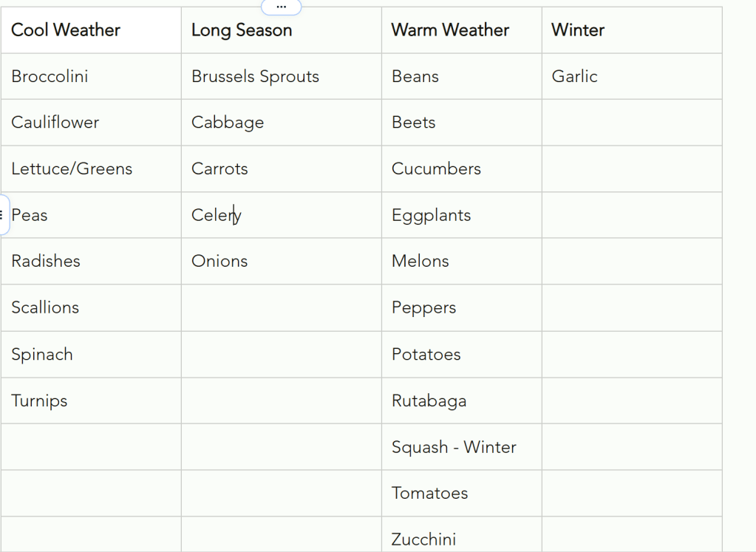Open the column options menu above Long Season
The image size is (756, 552).
(x=281, y=6)
